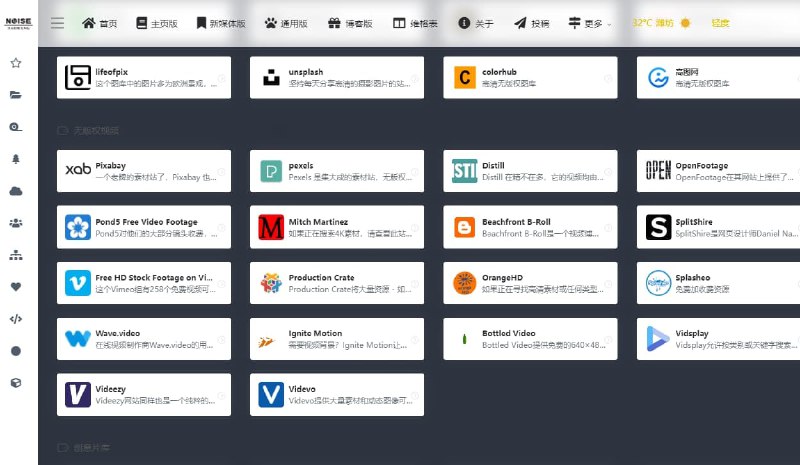The width and height of the screenshot is (800, 465).
Task: Click the Vidsplay play triangle logo
Action: [x=658, y=339]
